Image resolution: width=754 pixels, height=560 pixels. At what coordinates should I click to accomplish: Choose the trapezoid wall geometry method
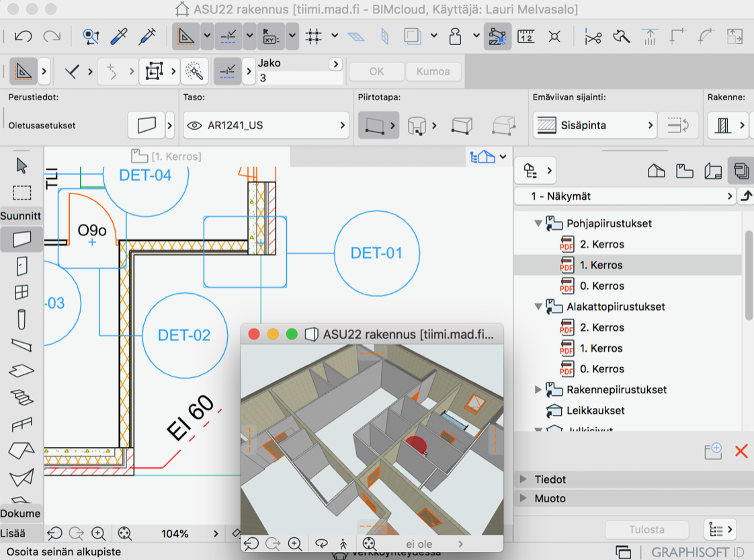point(462,125)
